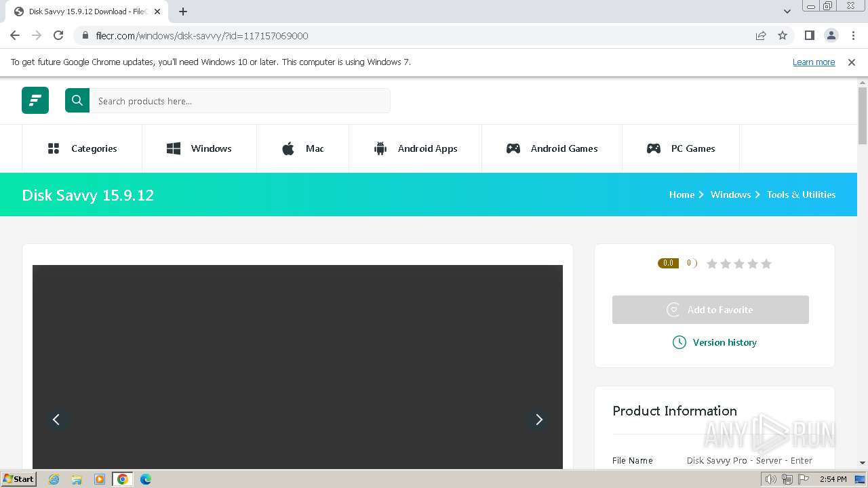Open a new browser tab
The height and width of the screenshot is (488, 868).
click(183, 12)
